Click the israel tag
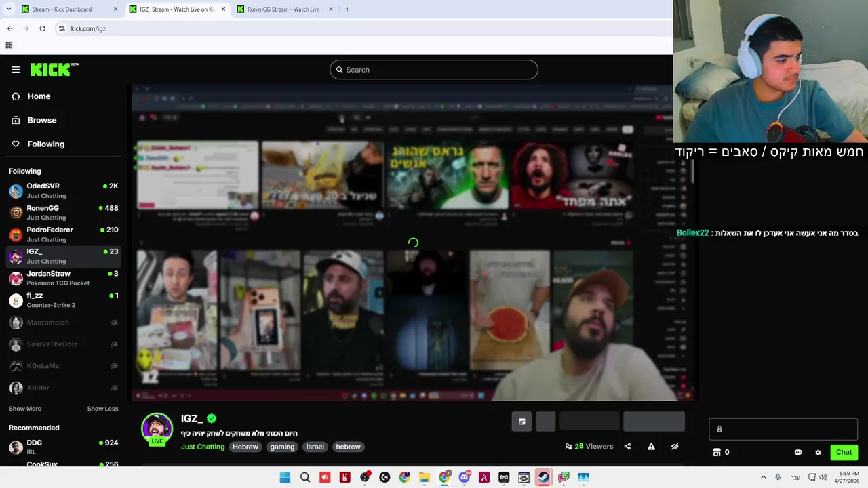 pyautogui.click(x=315, y=447)
